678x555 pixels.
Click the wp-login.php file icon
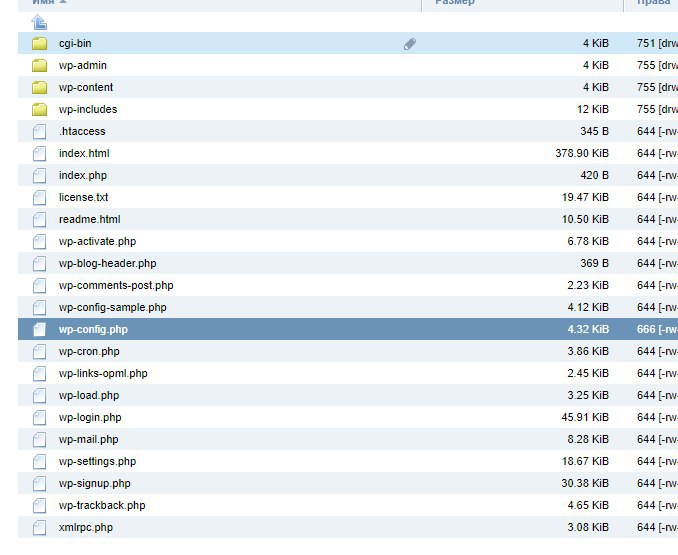(39, 418)
